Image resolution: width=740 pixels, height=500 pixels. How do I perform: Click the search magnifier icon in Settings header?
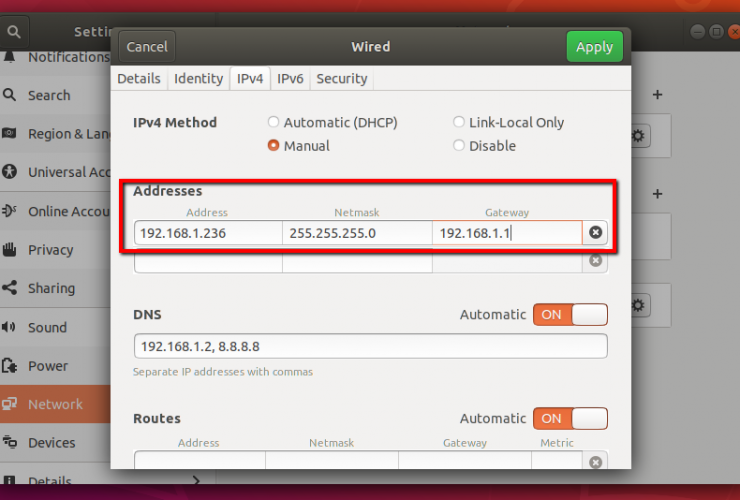pos(13,31)
